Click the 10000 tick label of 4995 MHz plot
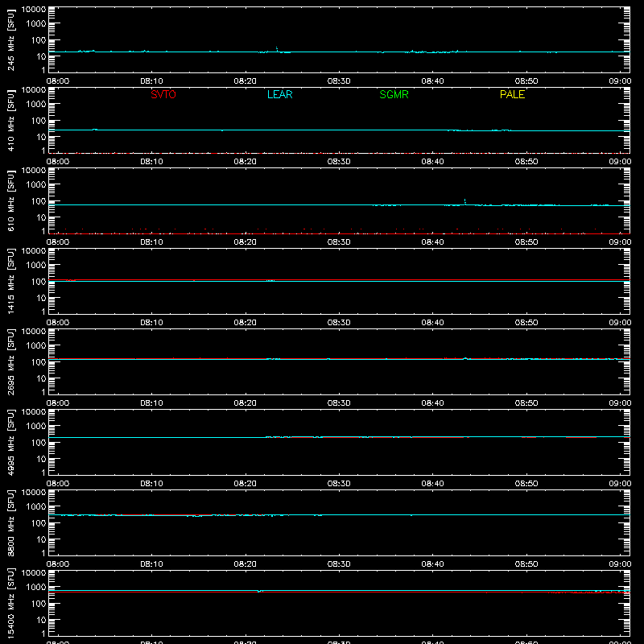The image size is (644, 644). 34,412
